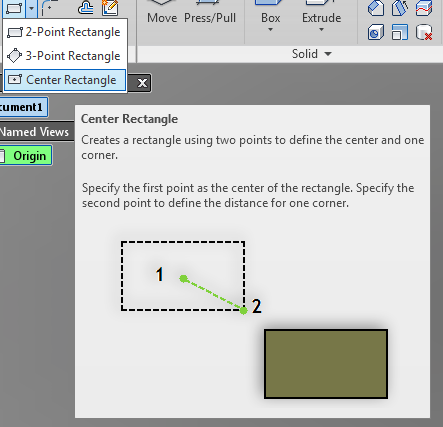The height and width of the screenshot is (427, 443).
Task: Click the project geometry icon
Action: [x=86, y=8]
